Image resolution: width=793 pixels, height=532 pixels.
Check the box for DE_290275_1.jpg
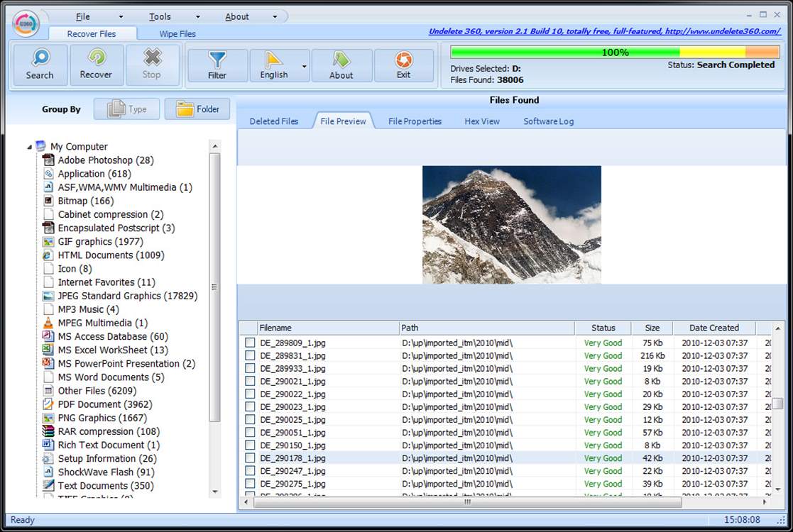250,484
